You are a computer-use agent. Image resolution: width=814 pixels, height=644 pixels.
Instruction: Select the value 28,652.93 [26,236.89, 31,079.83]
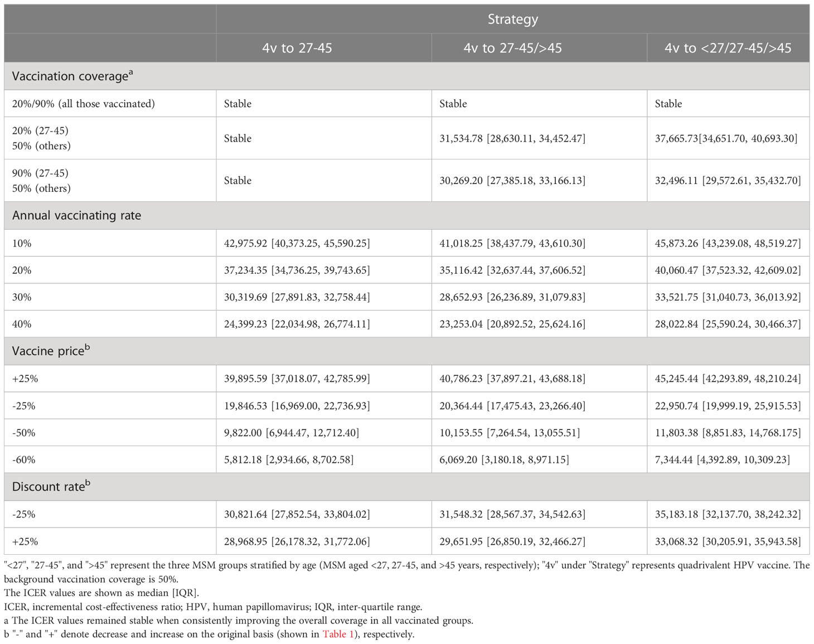click(512, 297)
